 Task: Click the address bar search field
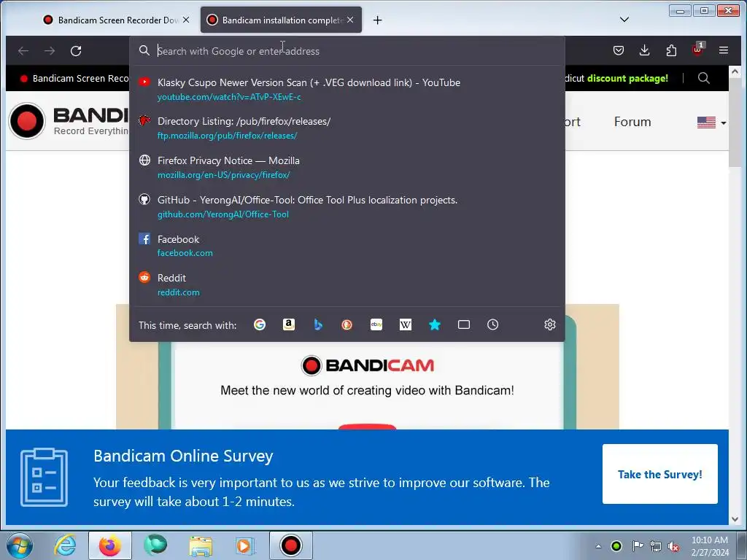[347, 51]
